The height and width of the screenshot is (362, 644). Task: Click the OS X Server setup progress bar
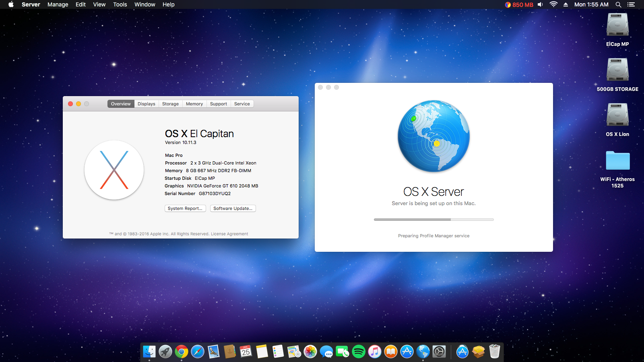pyautogui.click(x=434, y=220)
